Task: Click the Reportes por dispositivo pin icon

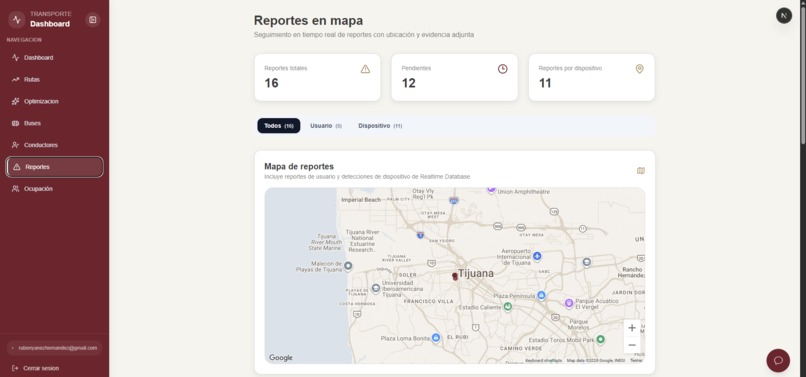Action: coord(639,69)
